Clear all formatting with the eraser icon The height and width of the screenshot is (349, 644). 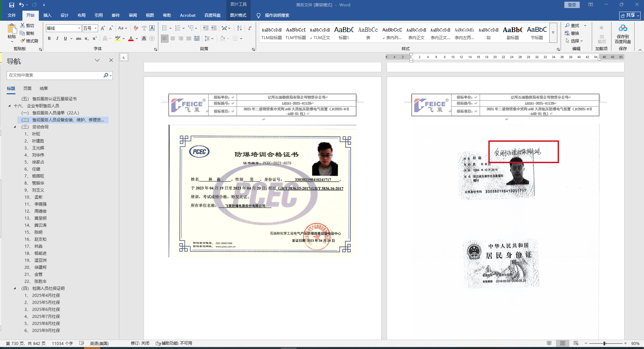[136, 28]
